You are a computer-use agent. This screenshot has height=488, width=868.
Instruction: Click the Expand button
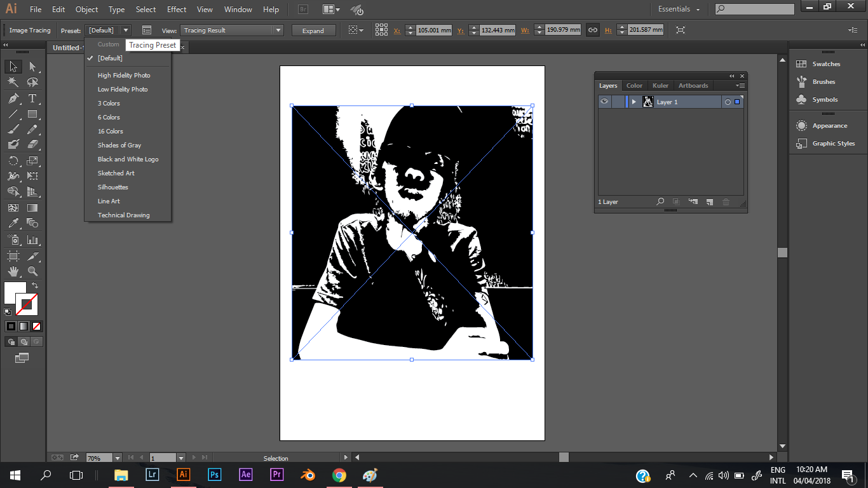pos(313,30)
